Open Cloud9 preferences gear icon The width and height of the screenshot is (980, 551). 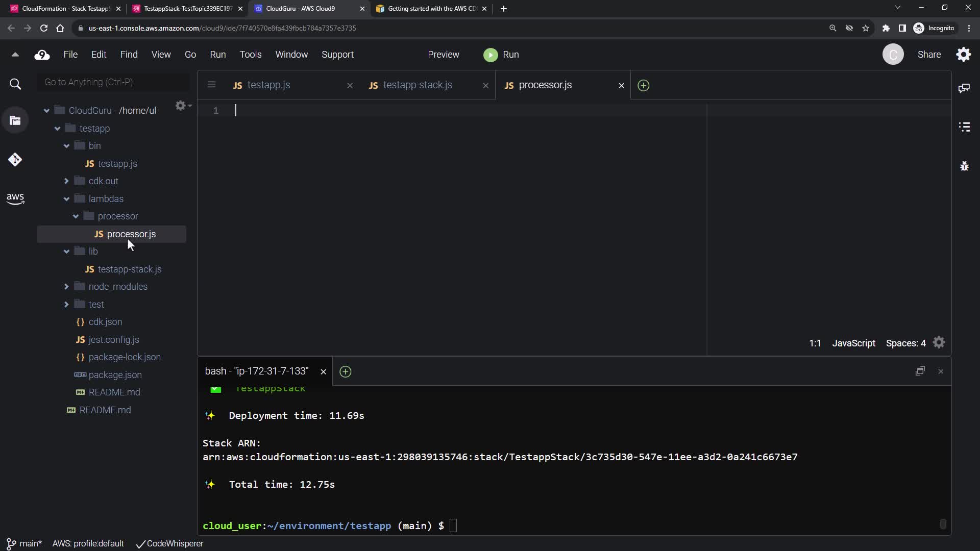[x=963, y=55]
